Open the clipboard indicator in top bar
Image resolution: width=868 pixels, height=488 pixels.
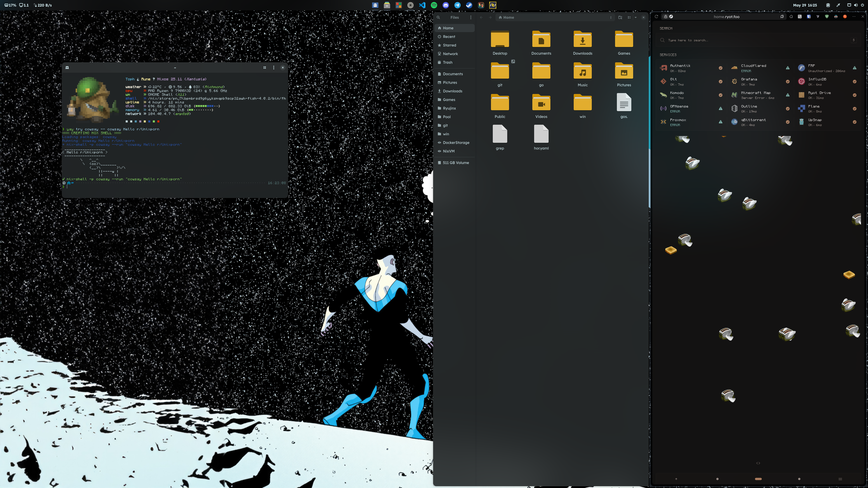point(828,5)
